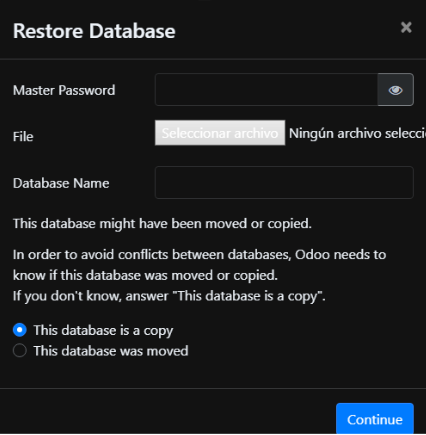Focus the Master Password input field
The height and width of the screenshot is (435, 426).
(x=266, y=90)
